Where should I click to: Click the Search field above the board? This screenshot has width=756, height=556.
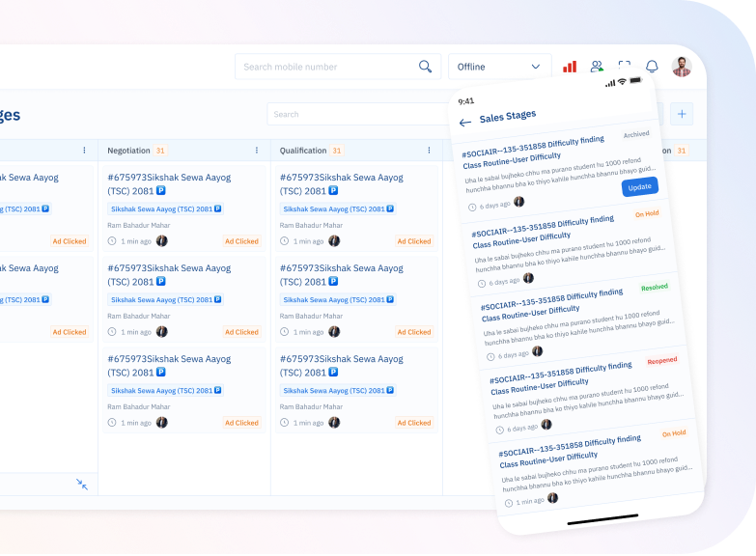pos(357,114)
